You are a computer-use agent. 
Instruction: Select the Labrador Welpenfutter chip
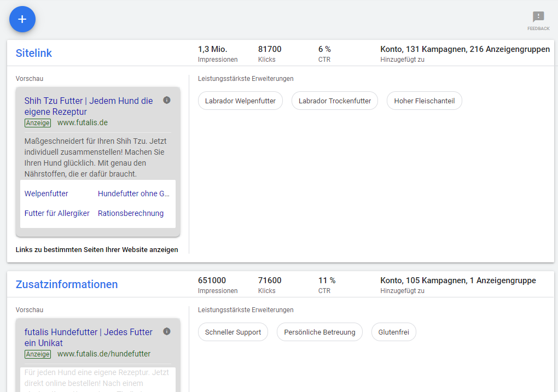[240, 101]
